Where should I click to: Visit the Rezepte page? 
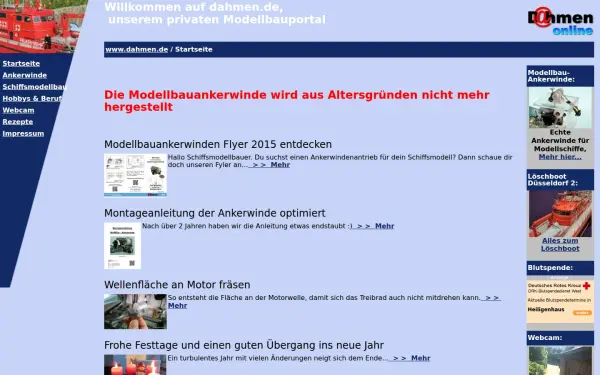(x=18, y=122)
